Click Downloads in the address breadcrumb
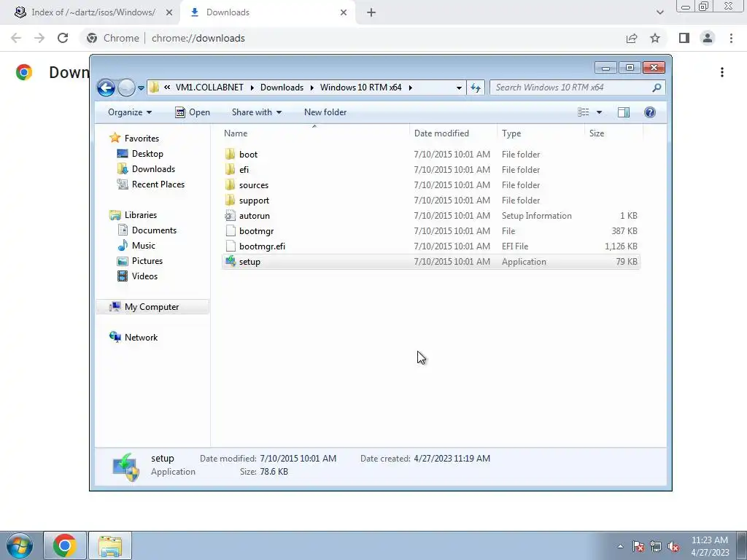Screen dimensions: 747x560 coord(282,87)
